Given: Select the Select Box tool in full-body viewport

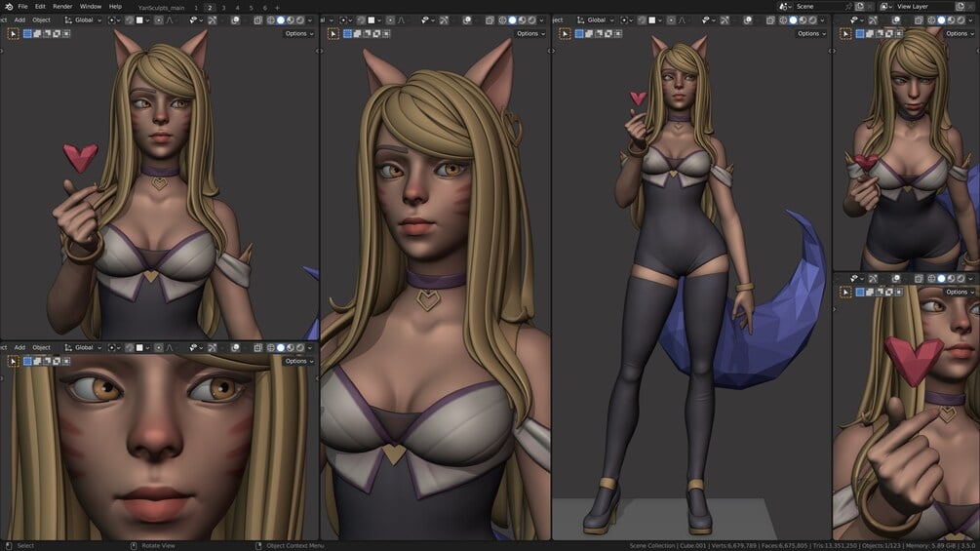Looking at the screenshot, I should (565, 34).
